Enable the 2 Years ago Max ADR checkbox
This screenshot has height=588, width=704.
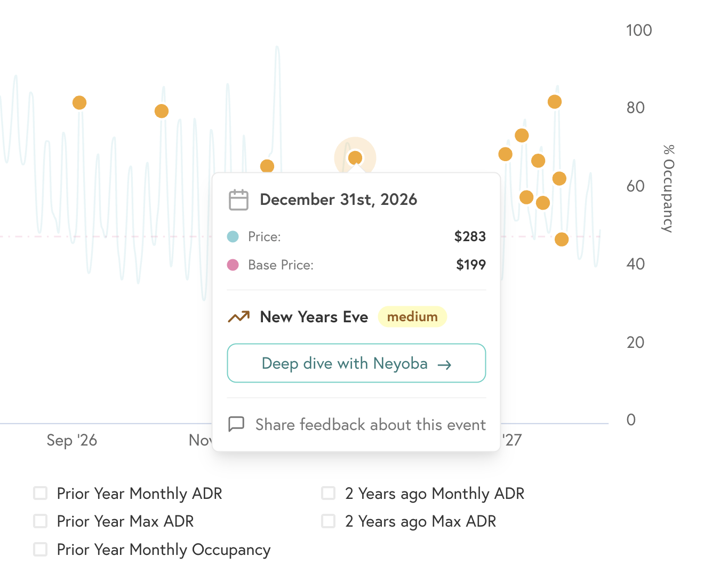point(328,520)
